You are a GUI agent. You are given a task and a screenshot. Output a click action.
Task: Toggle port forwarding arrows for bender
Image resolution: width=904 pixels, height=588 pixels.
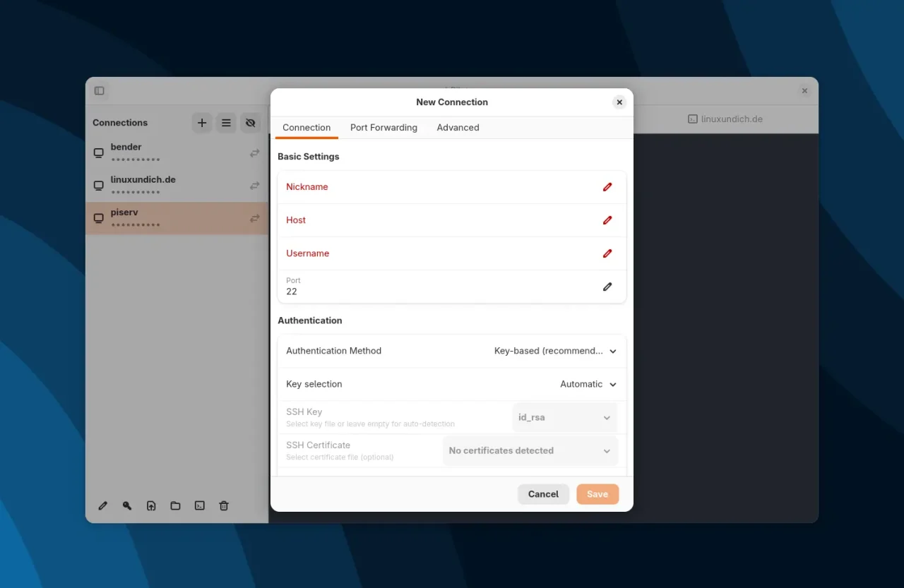click(254, 152)
